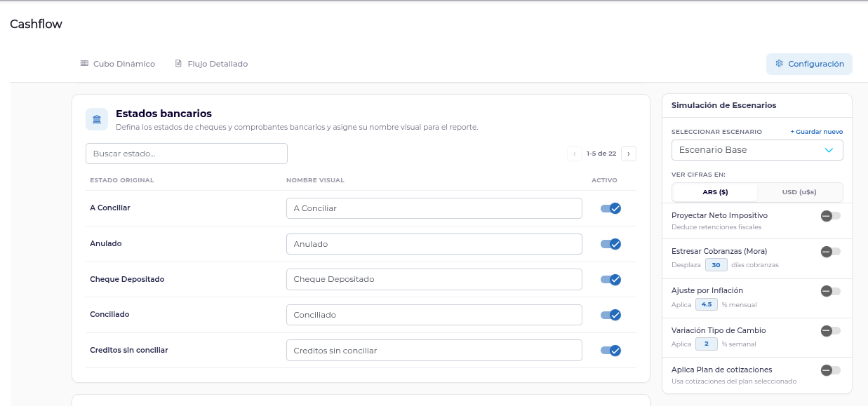Click the chevron arrow in scenario selector
This screenshot has height=406, width=868.
tap(829, 150)
